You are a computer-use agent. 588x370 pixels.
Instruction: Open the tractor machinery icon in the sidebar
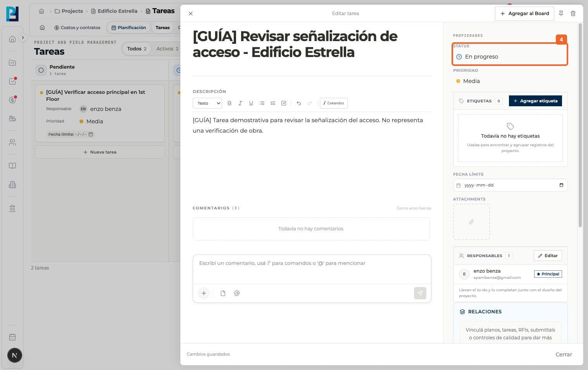pyautogui.click(x=12, y=119)
